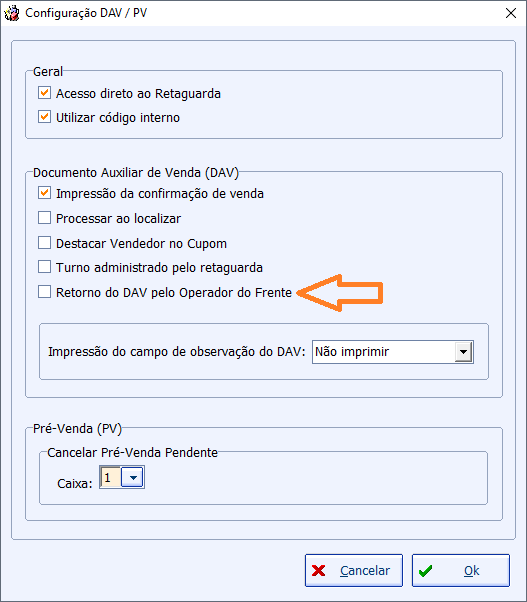Viewport: 527px width, 602px height.
Task: Disable Impressão da confirmação de venda
Action: coord(45,193)
